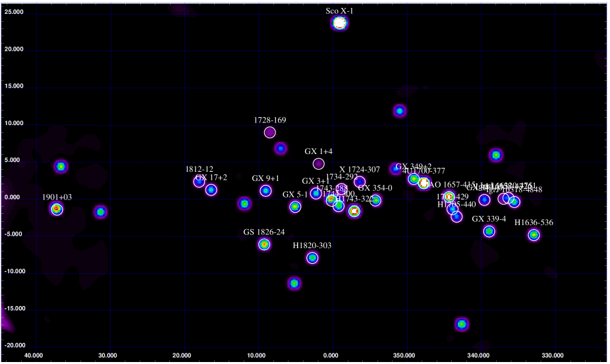The width and height of the screenshot is (610, 364).
Task: Click the Sco X-1 source marker
Action: click(339, 23)
